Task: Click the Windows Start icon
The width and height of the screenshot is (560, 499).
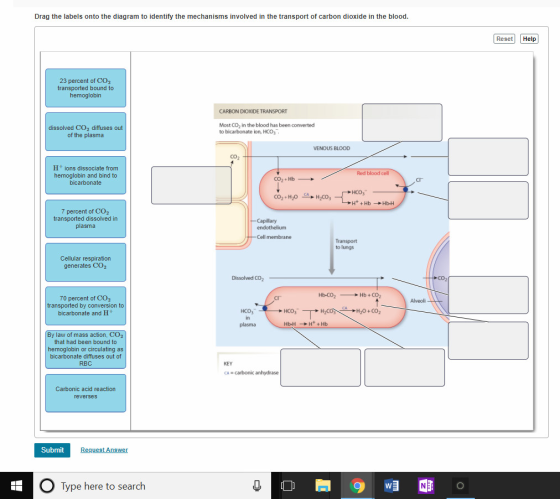Action: [x=16, y=486]
